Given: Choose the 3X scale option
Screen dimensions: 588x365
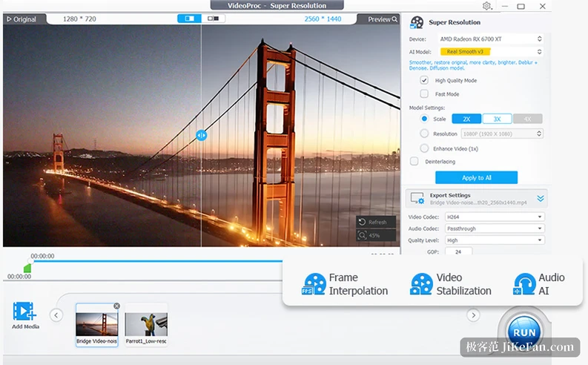Looking at the screenshot, I should click(497, 119).
